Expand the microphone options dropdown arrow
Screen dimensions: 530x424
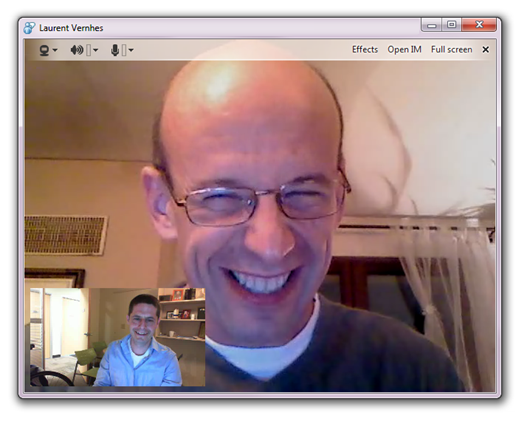click(x=131, y=50)
